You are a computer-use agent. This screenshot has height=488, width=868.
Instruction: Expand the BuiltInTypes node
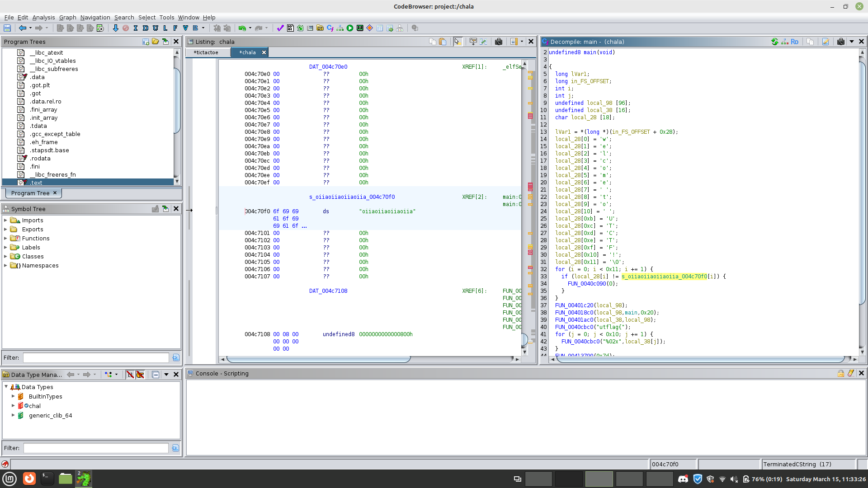[13, 396]
